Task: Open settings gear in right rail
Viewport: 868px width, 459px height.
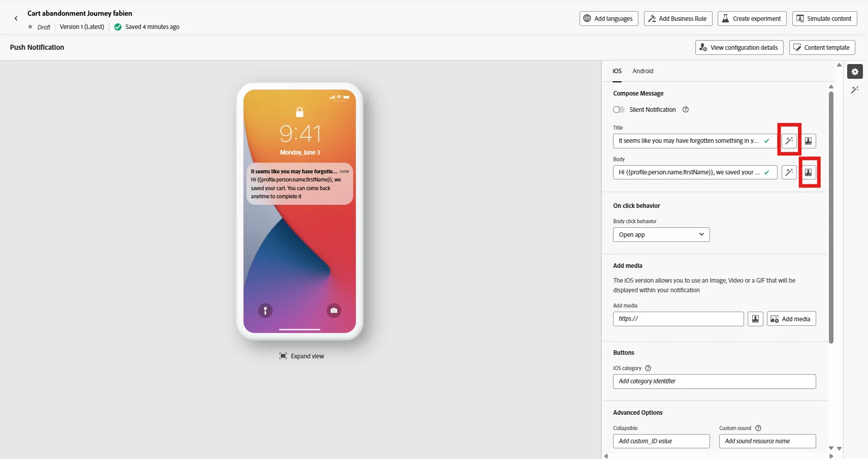Action: pos(855,72)
